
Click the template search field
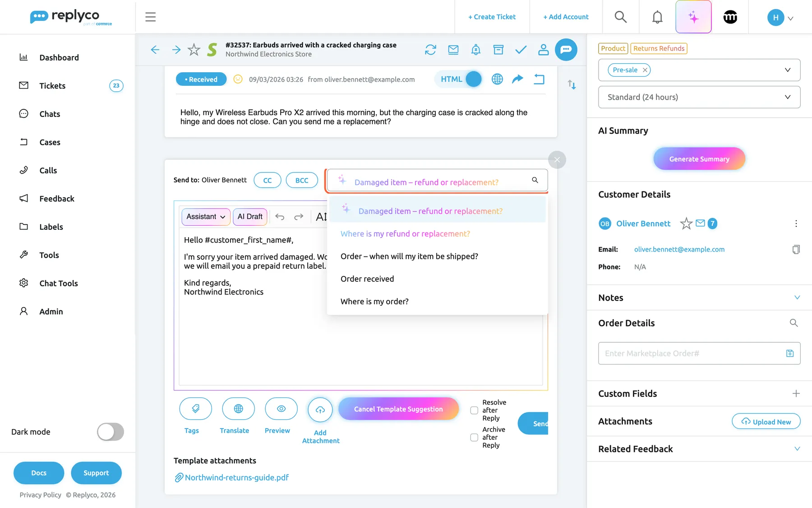pyautogui.click(x=437, y=181)
